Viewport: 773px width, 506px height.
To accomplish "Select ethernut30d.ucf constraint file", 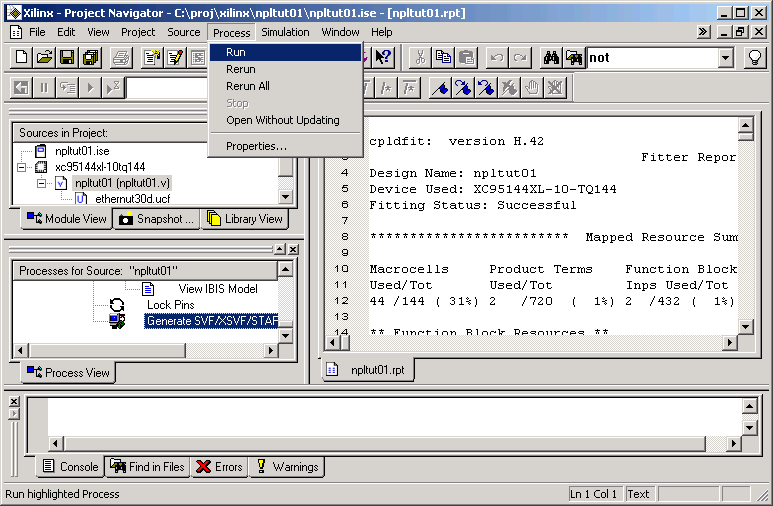I will point(133,199).
